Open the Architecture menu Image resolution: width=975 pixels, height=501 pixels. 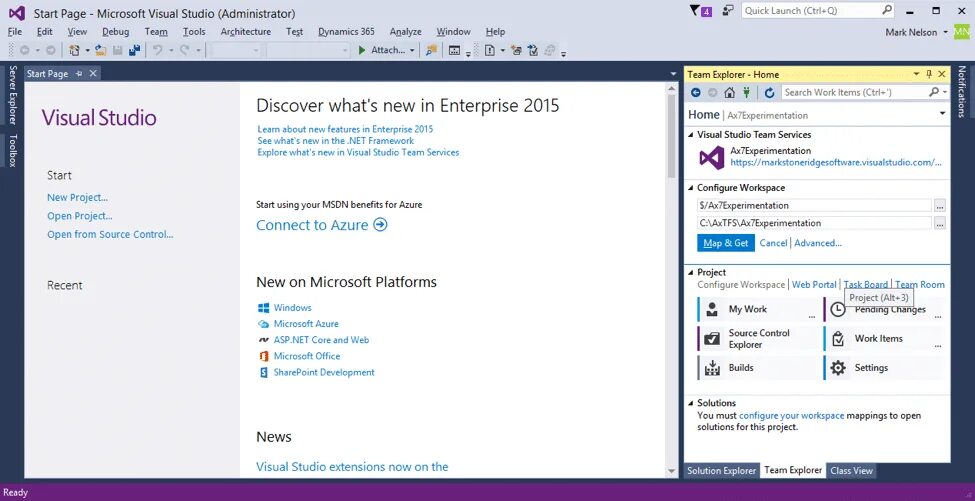click(246, 32)
